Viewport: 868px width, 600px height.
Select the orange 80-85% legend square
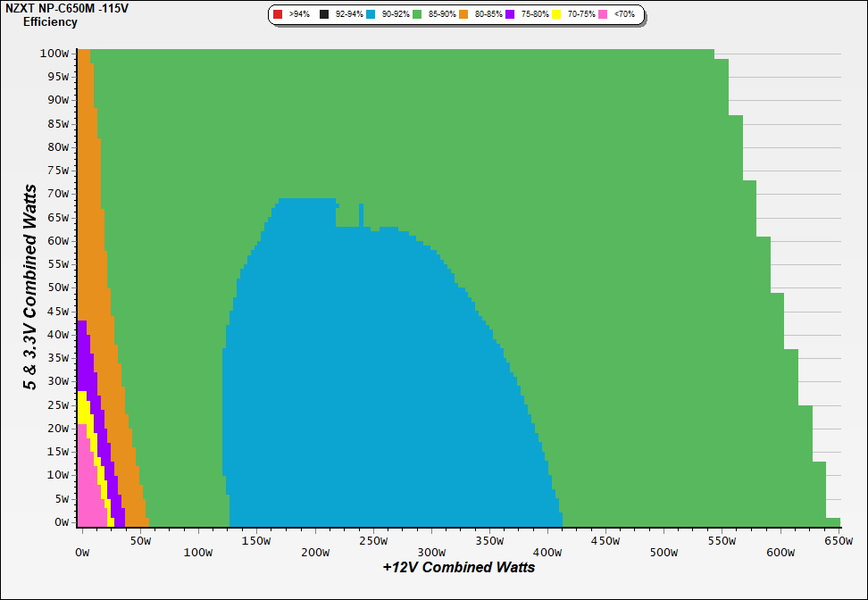pos(465,15)
